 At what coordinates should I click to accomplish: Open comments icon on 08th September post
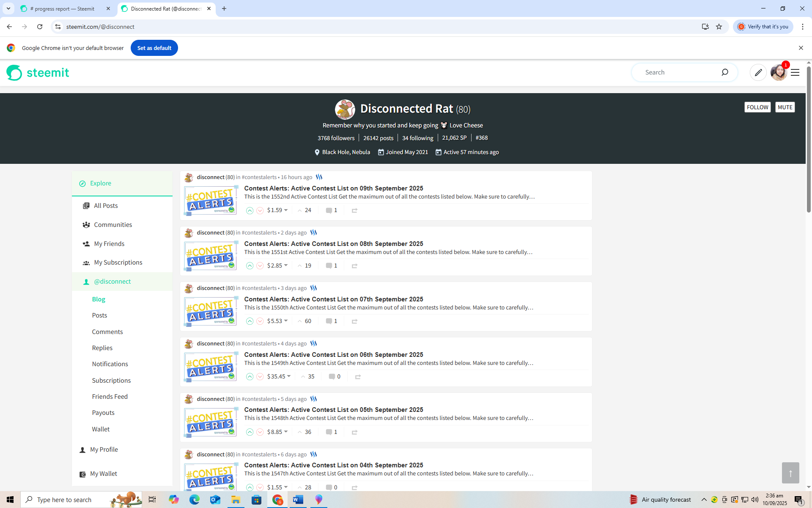[x=329, y=266]
